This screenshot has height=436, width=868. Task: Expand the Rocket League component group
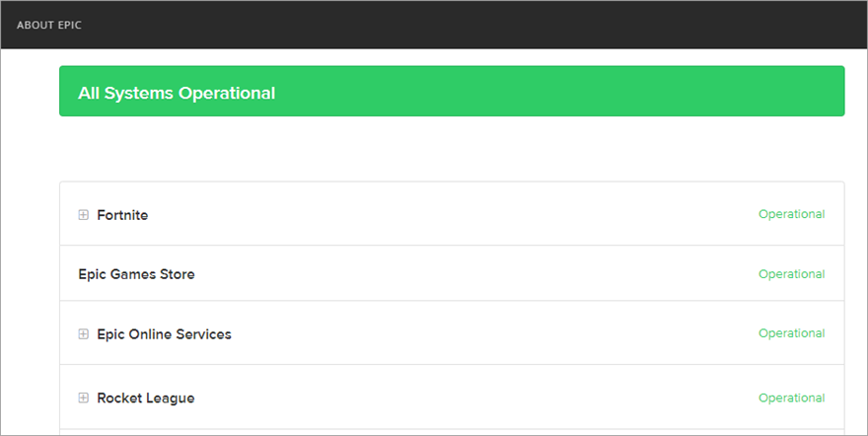click(84, 399)
